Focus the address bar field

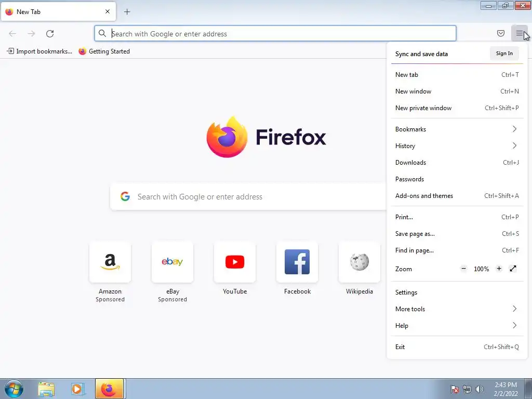click(x=275, y=33)
